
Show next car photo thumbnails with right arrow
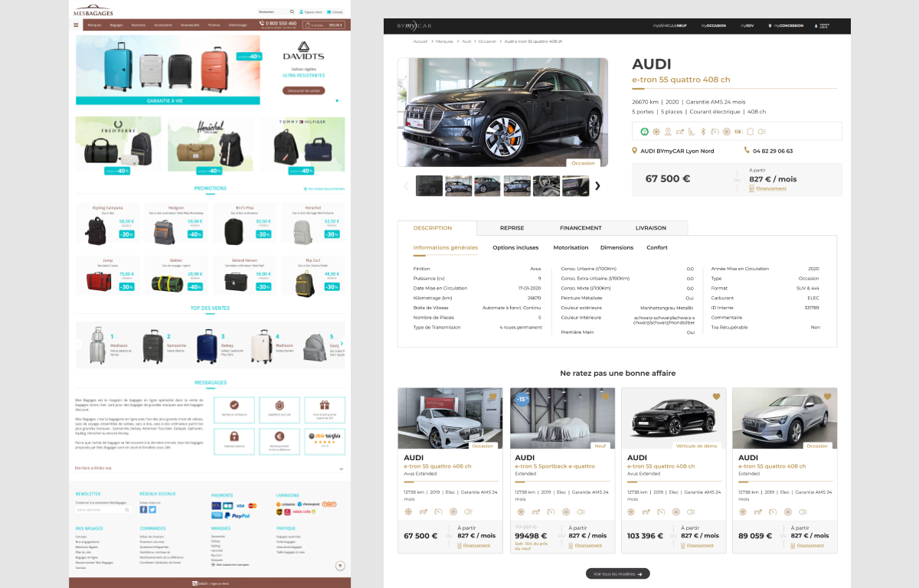point(597,185)
